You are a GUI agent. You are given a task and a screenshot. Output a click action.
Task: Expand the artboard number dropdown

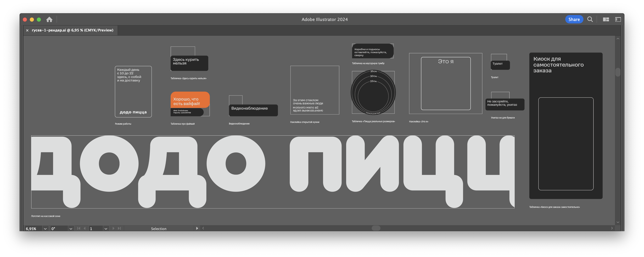click(x=106, y=229)
